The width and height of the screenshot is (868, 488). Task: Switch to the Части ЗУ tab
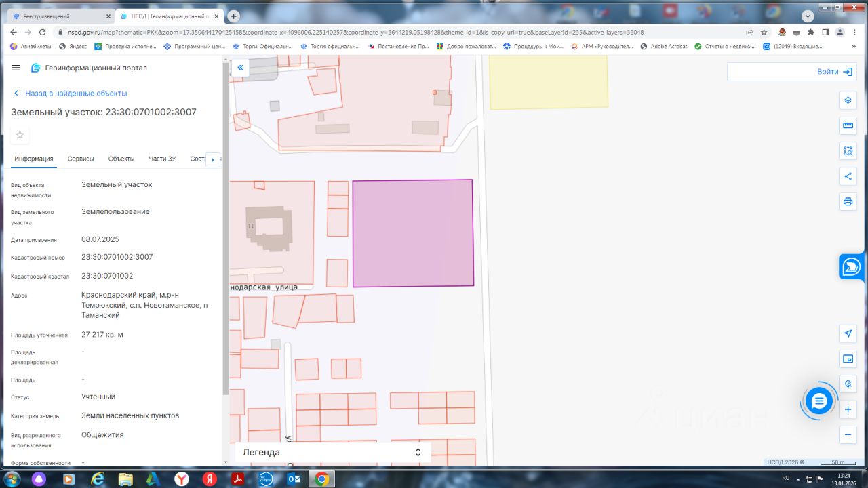(162, 159)
